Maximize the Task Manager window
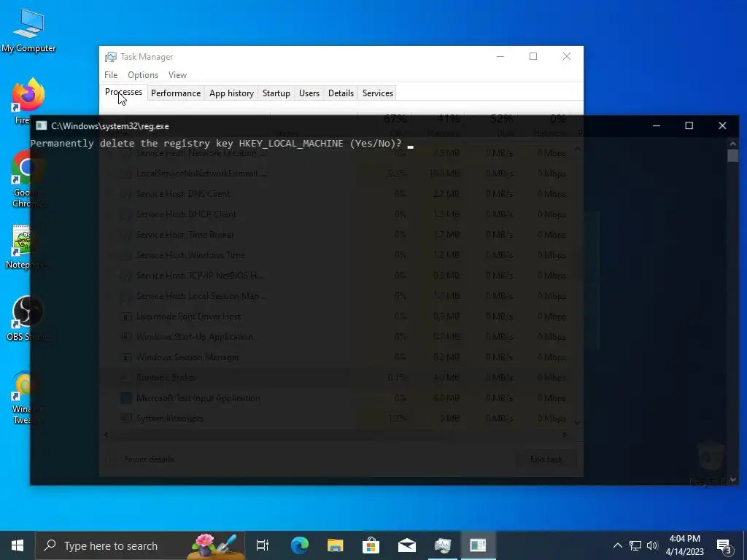The image size is (747, 560). click(533, 56)
